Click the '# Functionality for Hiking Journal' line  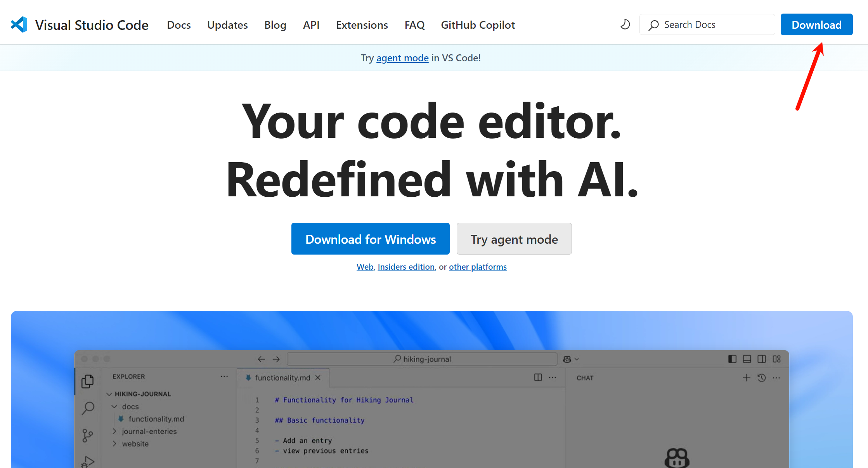(x=344, y=400)
